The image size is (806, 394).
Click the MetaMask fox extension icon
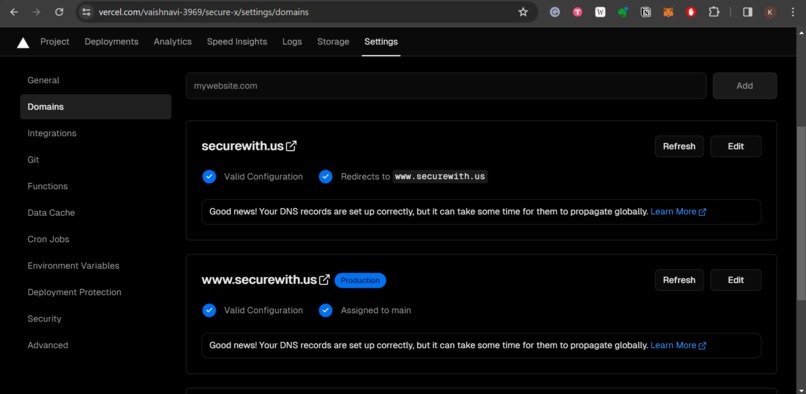(668, 12)
